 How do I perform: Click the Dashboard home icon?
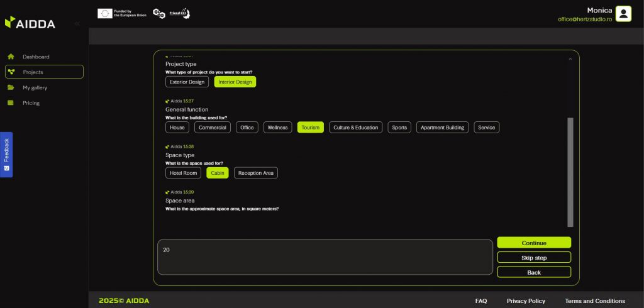point(11,57)
